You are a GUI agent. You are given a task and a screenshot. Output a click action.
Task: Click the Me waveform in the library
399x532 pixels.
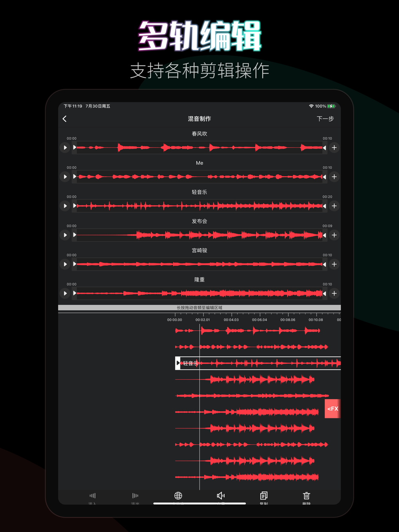[x=199, y=177]
